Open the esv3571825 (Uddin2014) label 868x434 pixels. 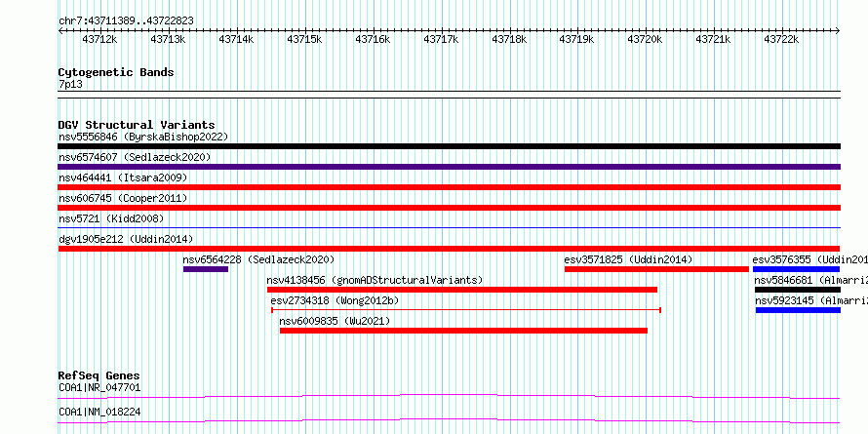click(x=628, y=259)
